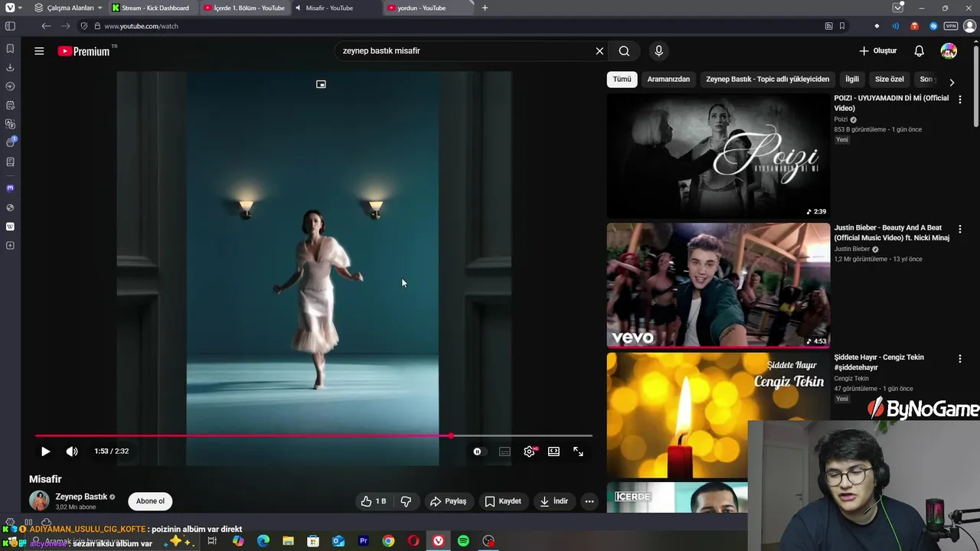
Task: Open the Zeynep Bastık channel name link
Action: tap(81, 497)
